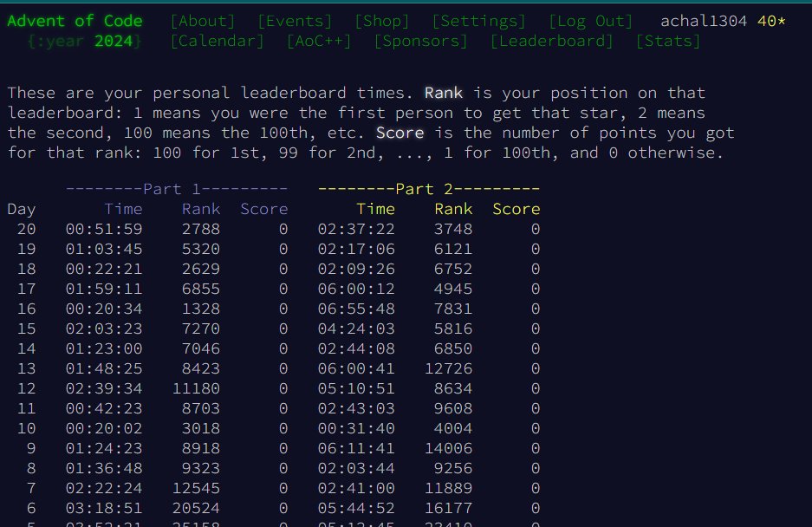Open the Advent of Code home link
The height and width of the screenshot is (527, 812).
75,21
